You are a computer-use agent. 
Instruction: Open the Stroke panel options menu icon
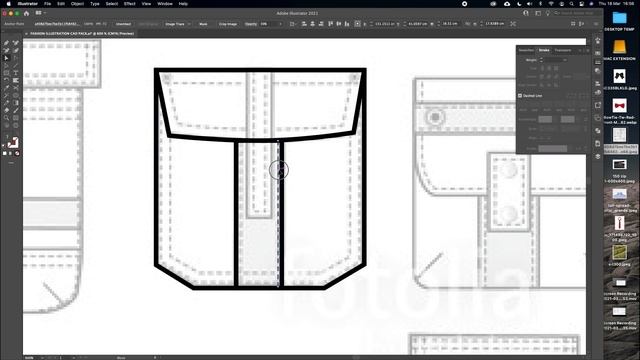pyautogui.click(x=588, y=50)
